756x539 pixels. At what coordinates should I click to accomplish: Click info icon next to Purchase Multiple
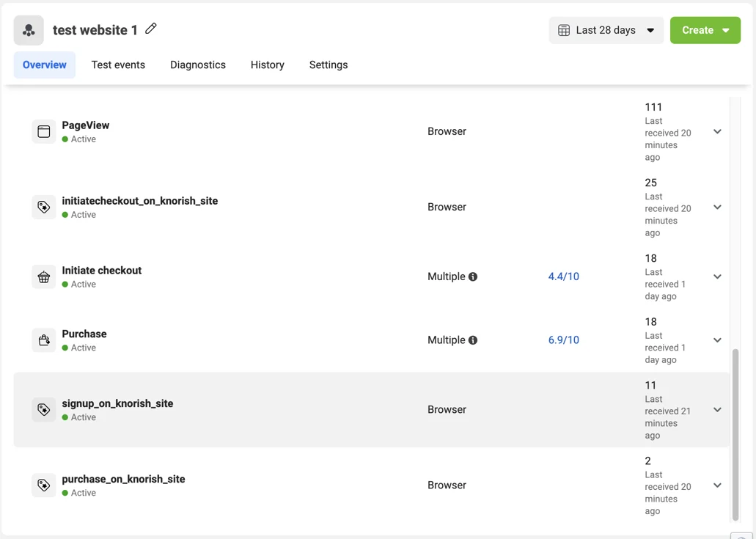[473, 340]
